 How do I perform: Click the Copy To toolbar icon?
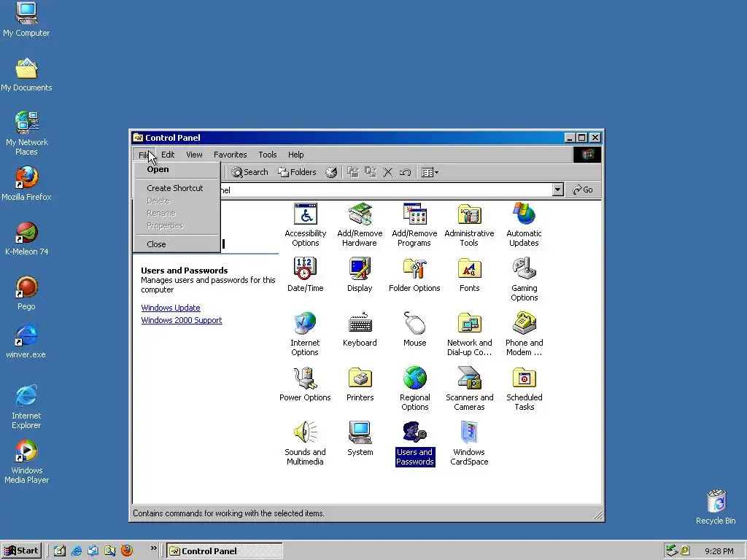(x=371, y=172)
